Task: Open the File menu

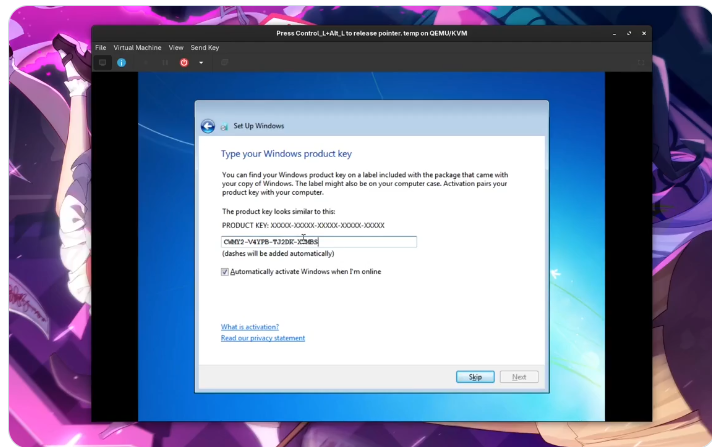Action: coord(101,47)
